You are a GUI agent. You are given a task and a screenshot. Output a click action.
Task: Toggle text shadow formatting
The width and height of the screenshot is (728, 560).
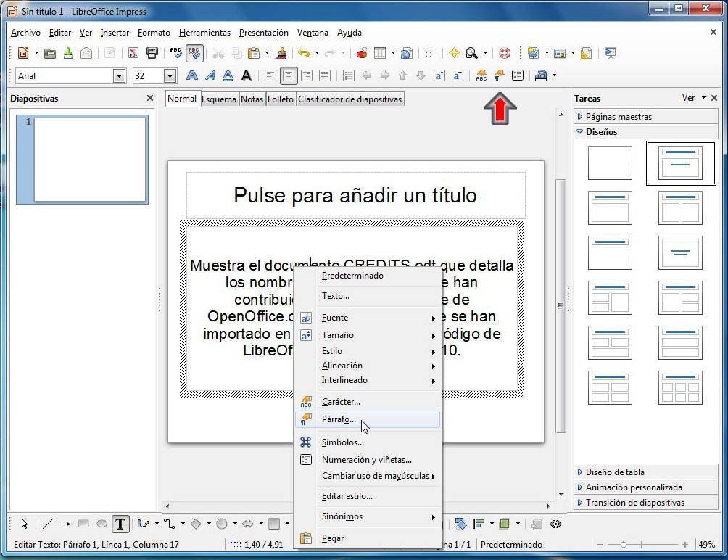click(247, 75)
